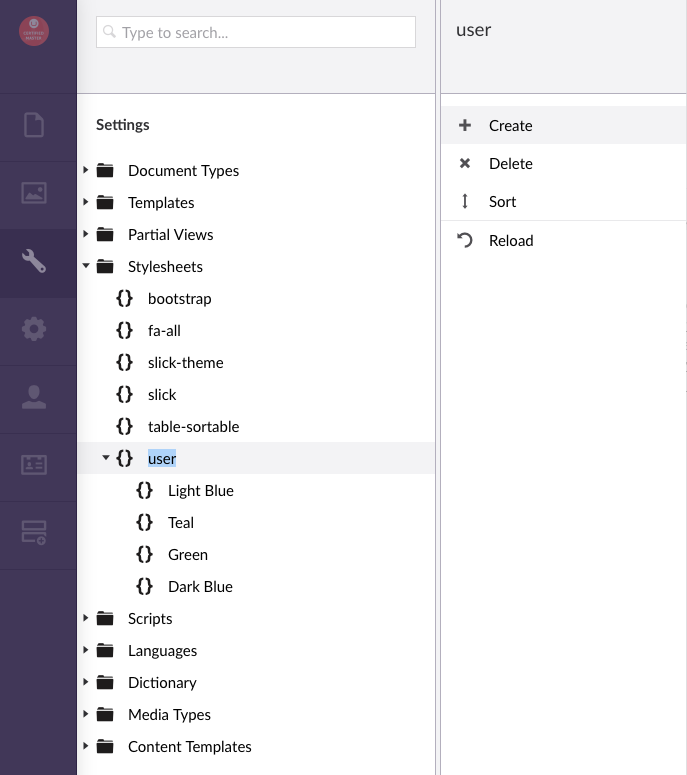Screen dimensions: 687x775
Task: Go to the Users section icon
Action: [34, 397]
